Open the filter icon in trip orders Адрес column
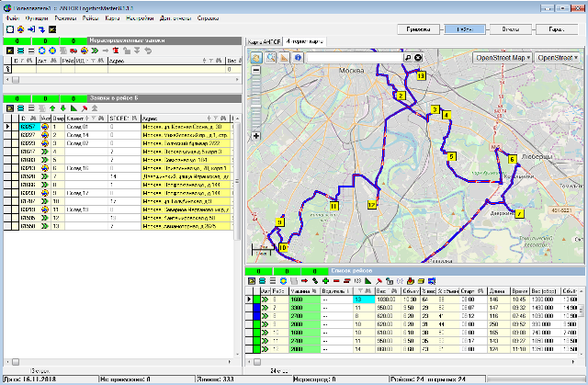 coord(216,119)
